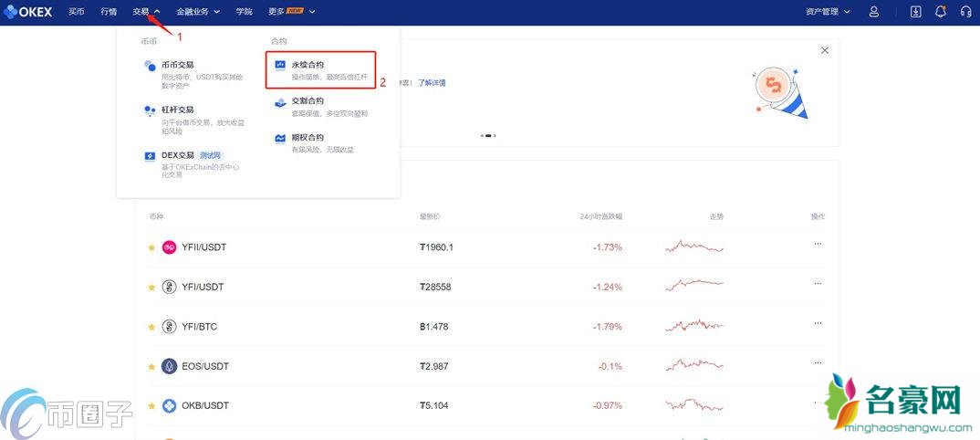The image size is (980, 440).
Task: Select 永续合约 from the trade menu
Action: [307, 65]
